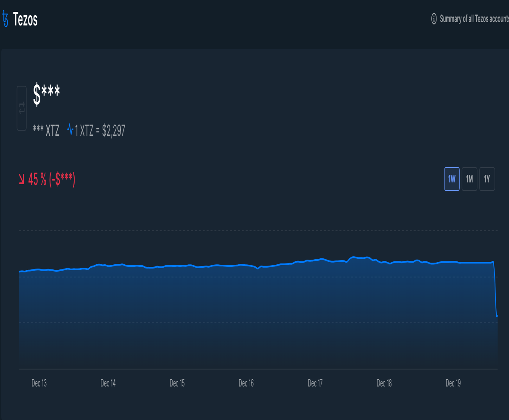Click the '1 XTZ = $2,297' rate
This screenshot has height=420, width=509.
(100, 131)
